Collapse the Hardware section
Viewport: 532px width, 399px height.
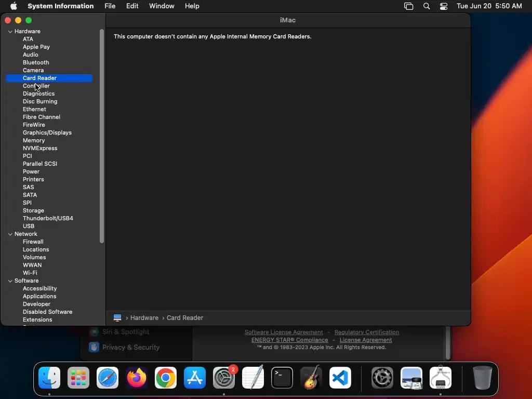tap(10, 32)
